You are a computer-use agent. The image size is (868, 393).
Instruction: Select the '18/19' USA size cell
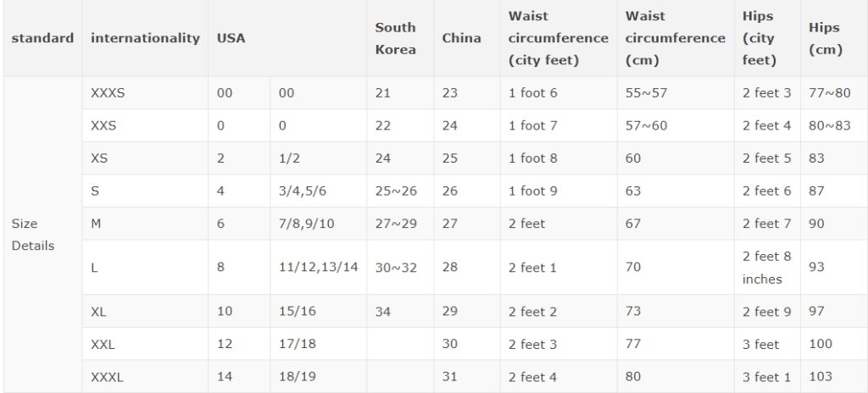click(x=319, y=377)
